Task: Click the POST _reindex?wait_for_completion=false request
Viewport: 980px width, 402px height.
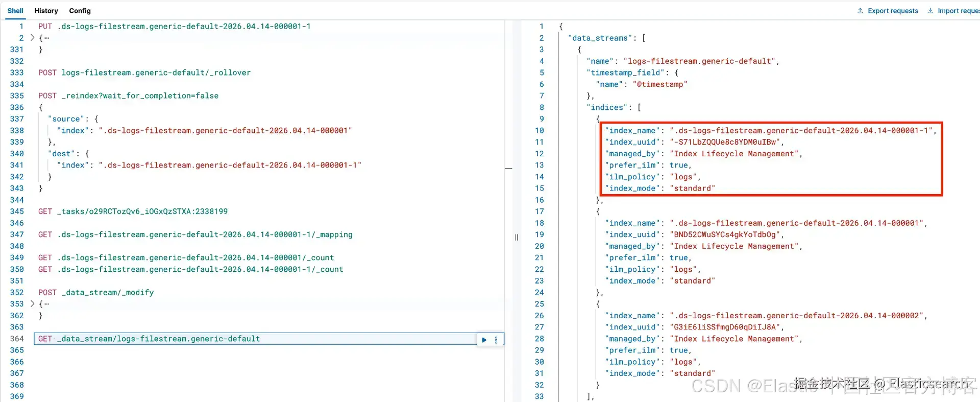Action: (128, 96)
